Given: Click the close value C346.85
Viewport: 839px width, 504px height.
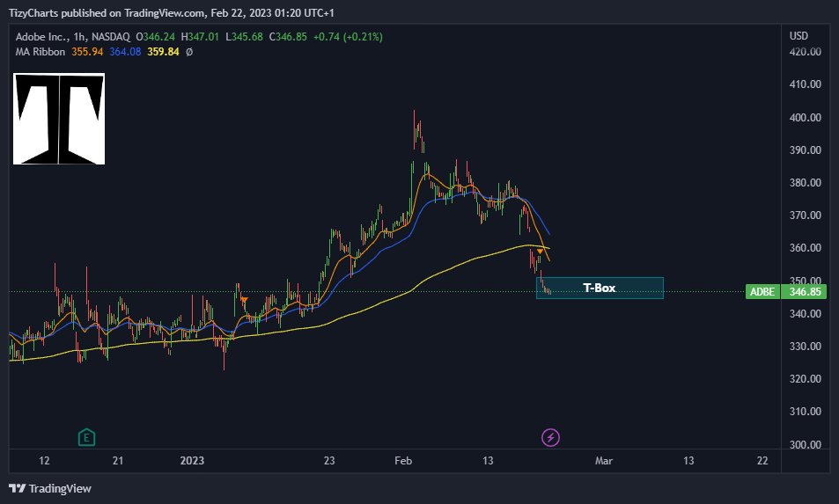Looking at the screenshot, I should tap(288, 37).
